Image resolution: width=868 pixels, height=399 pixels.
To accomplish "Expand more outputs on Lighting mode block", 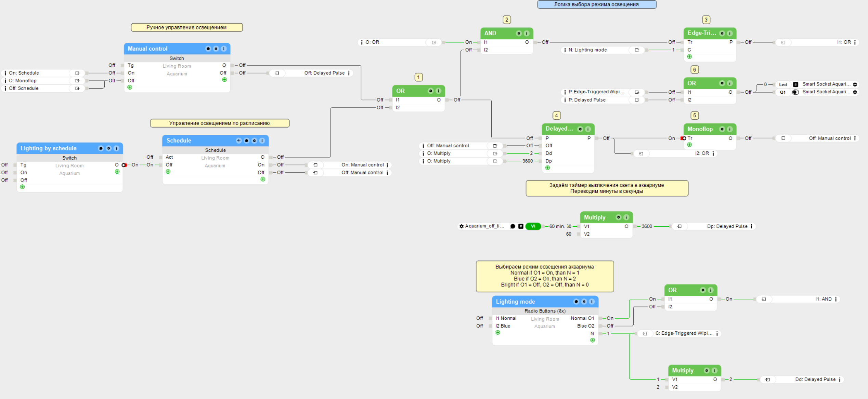I will (593, 340).
